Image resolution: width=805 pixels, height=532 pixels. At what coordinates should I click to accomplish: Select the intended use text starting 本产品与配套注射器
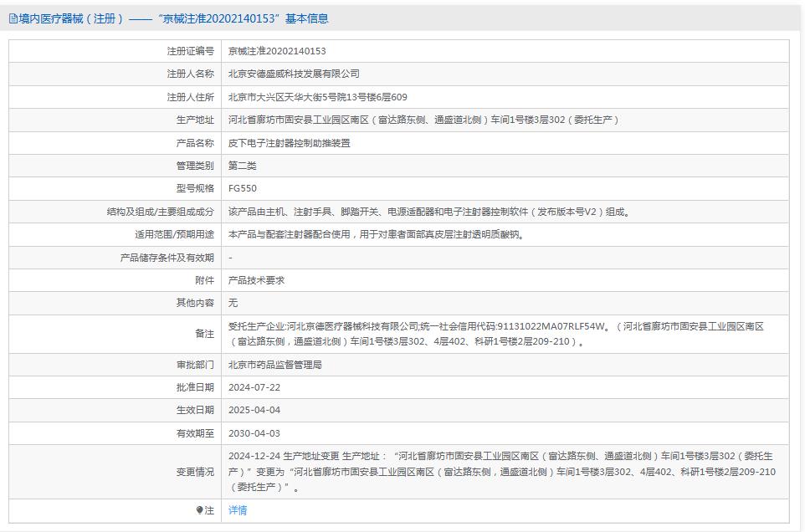[x=377, y=234]
